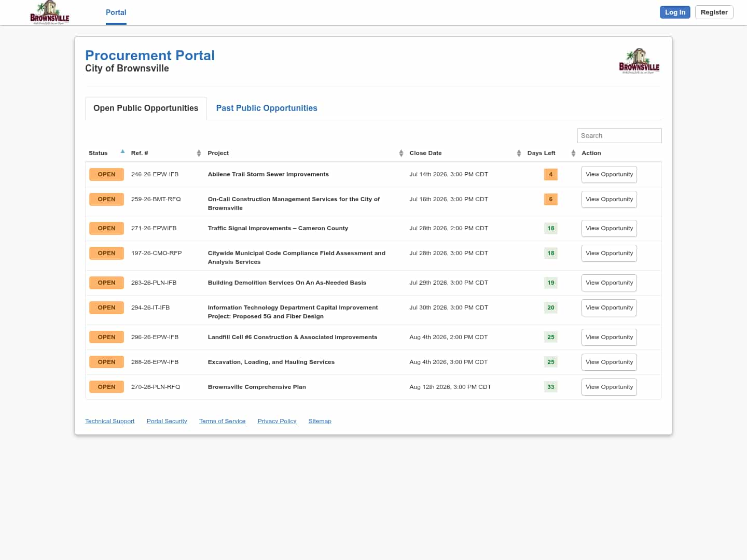Click the Register button
The height and width of the screenshot is (560, 747).
pyautogui.click(x=714, y=12)
